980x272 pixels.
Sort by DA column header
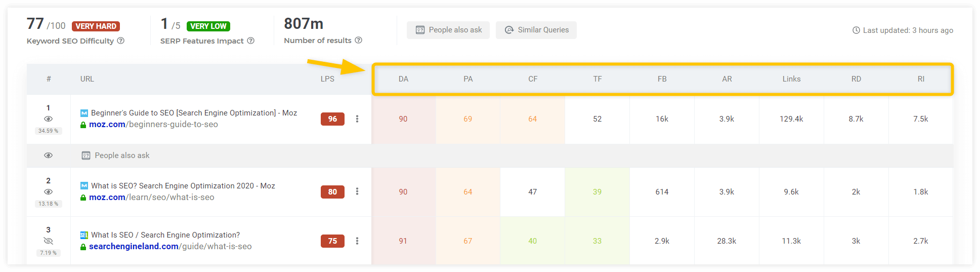pos(403,79)
